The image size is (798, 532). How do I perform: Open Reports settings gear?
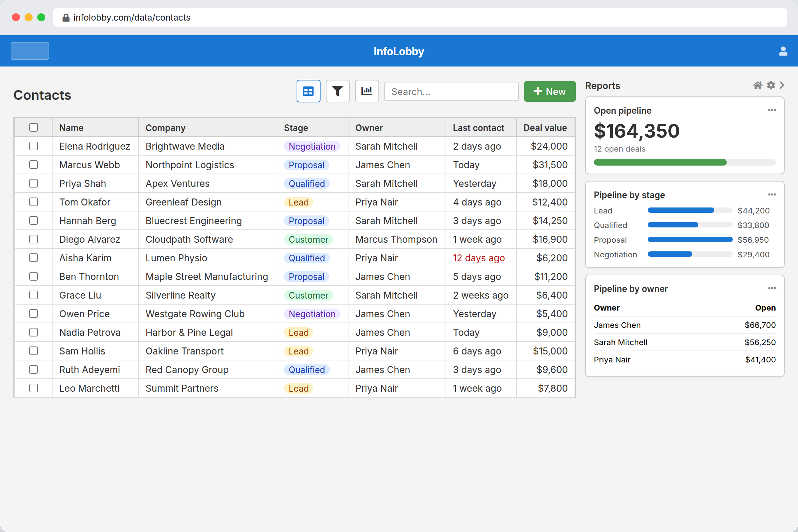pos(771,85)
